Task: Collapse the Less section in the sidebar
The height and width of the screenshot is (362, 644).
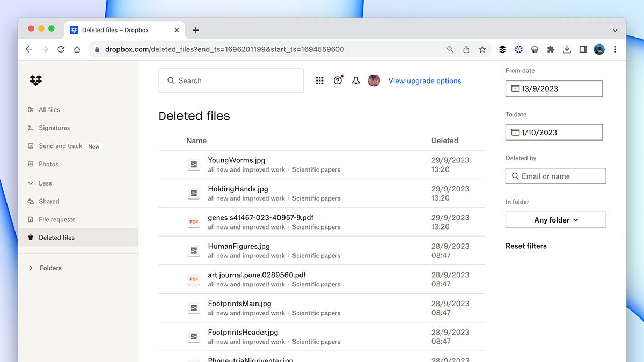Action: point(31,183)
